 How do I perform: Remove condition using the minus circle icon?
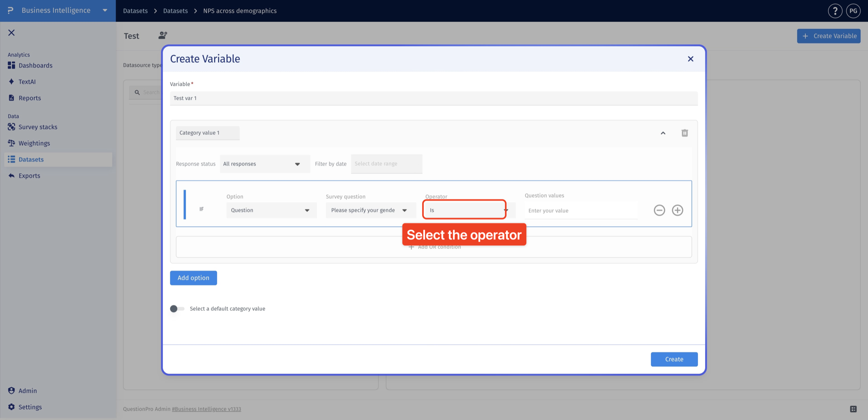(x=659, y=210)
